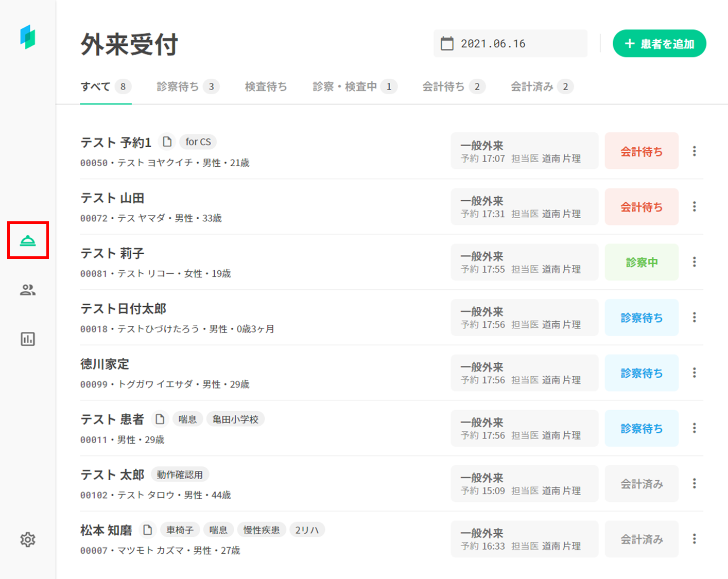The width and height of the screenshot is (728, 579).
Task: Switch to the 会計待ち tab
Action: (453, 86)
